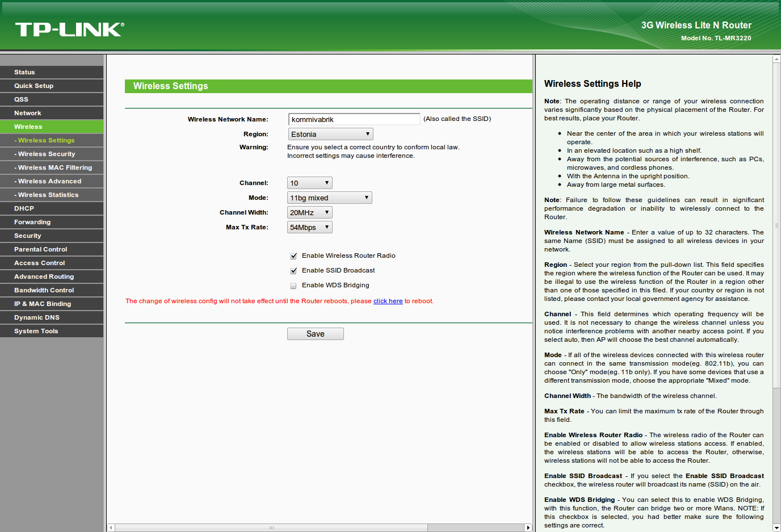Open IP & MAC Binding

52,304
